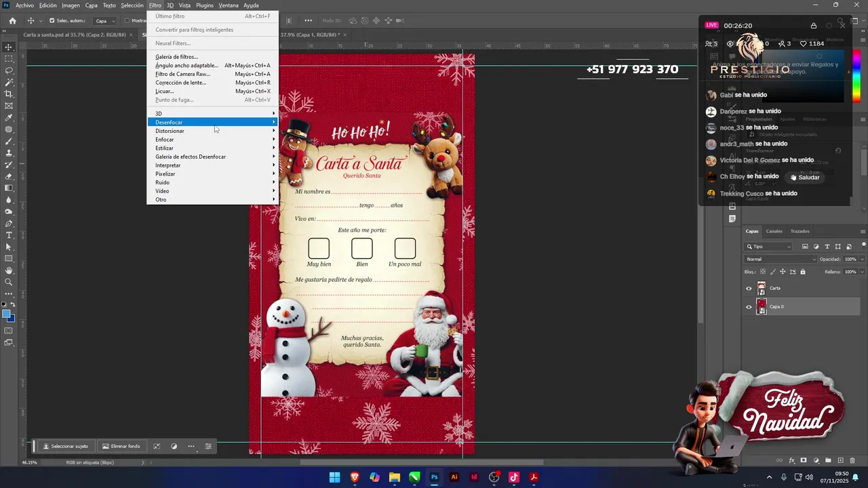
Task: Select the Magic Wand tool
Action: (9, 82)
